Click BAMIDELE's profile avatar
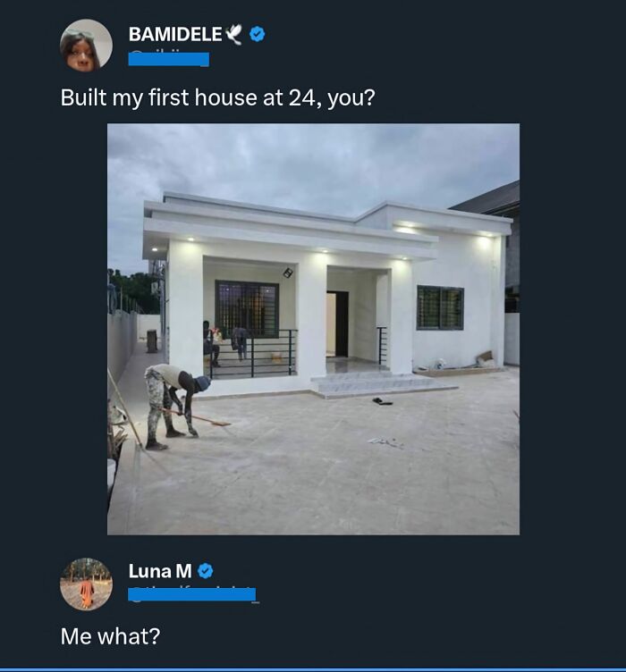Viewport: 626px width, 672px height. (x=86, y=46)
